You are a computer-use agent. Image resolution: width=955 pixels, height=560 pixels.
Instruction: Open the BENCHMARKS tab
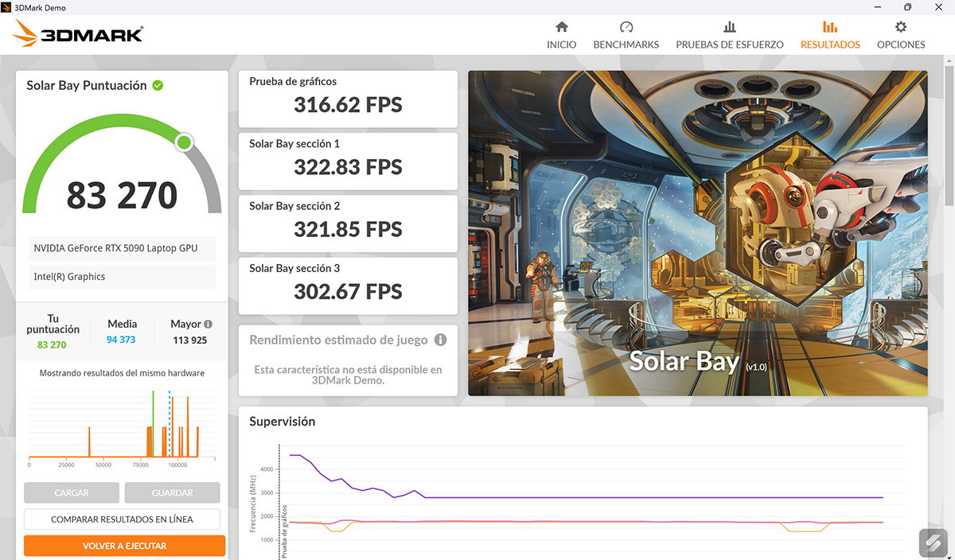(x=626, y=35)
